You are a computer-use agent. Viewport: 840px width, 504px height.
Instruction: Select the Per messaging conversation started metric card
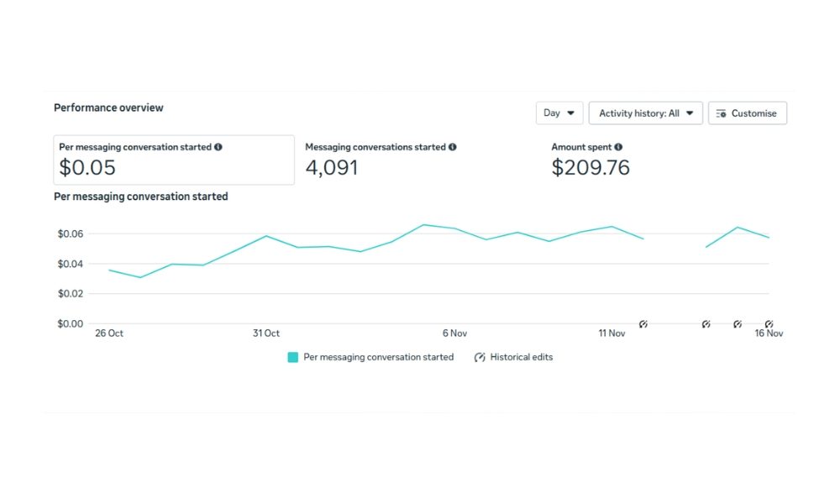174,160
